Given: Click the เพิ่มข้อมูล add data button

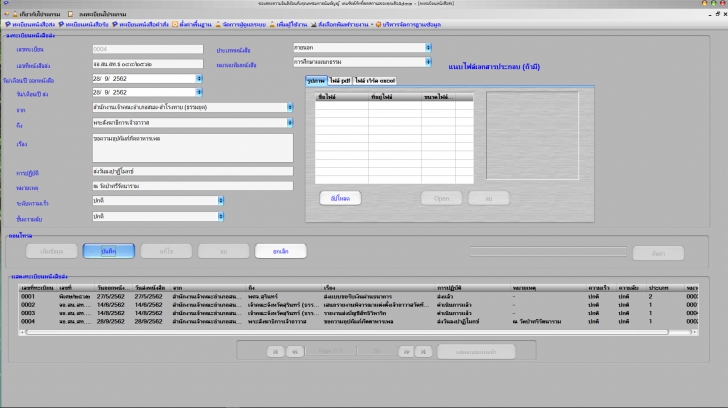Looking at the screenshot, I should [52, 251].
